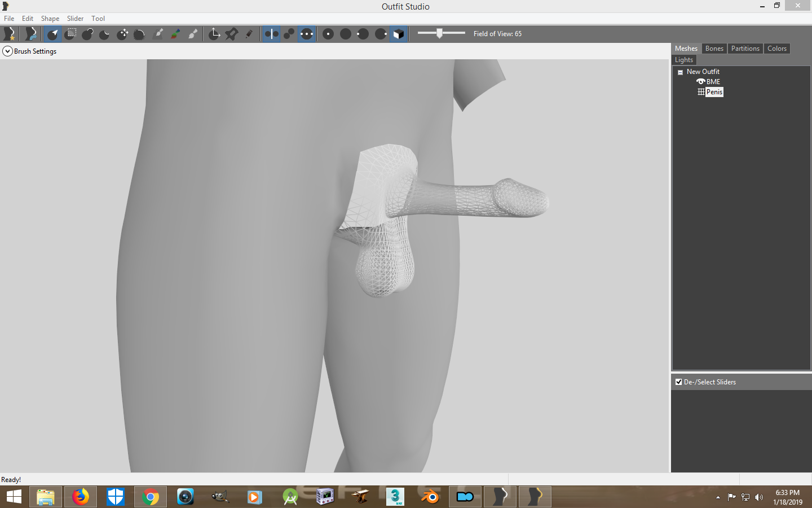Image resolution: width=812 pixels, height=508 pixels.
Task: Switch to the Back view
Action: click(346, 34)
